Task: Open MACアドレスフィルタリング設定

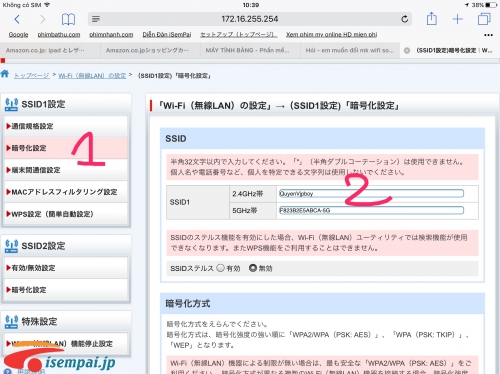Action: (66, 192)
